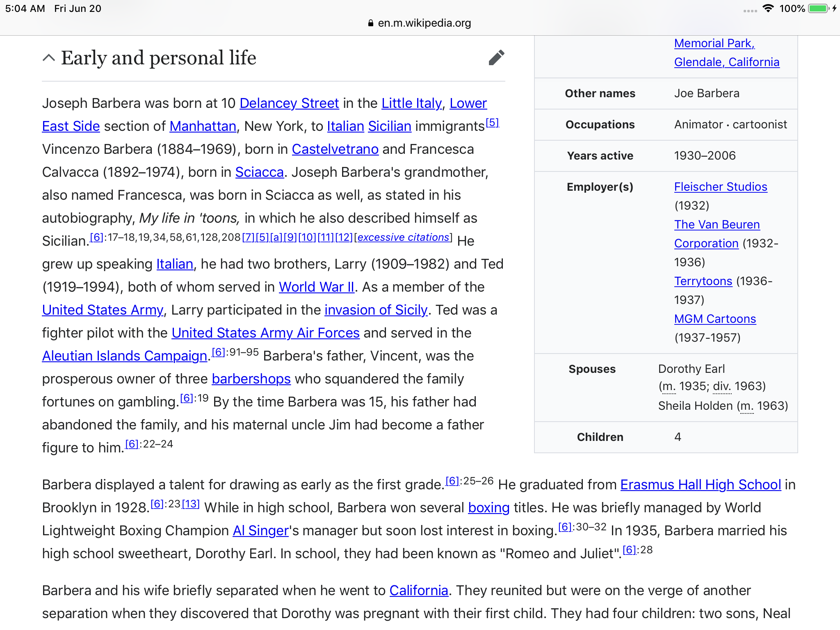The height and width of the screenshot is (630, 840).
Task: Open Memorial Park, Glendale, California link
Action: point(726,52)
